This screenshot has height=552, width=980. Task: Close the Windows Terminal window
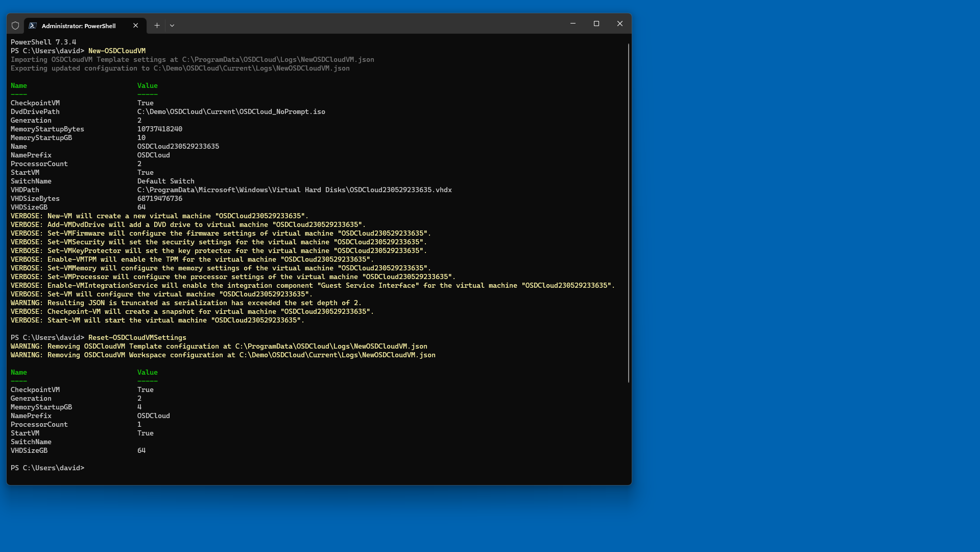(x=620, y=24)
